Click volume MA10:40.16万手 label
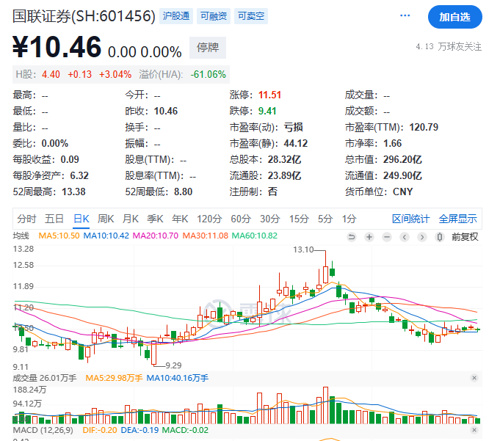This screenshot has width=500, height=441. 177,378
